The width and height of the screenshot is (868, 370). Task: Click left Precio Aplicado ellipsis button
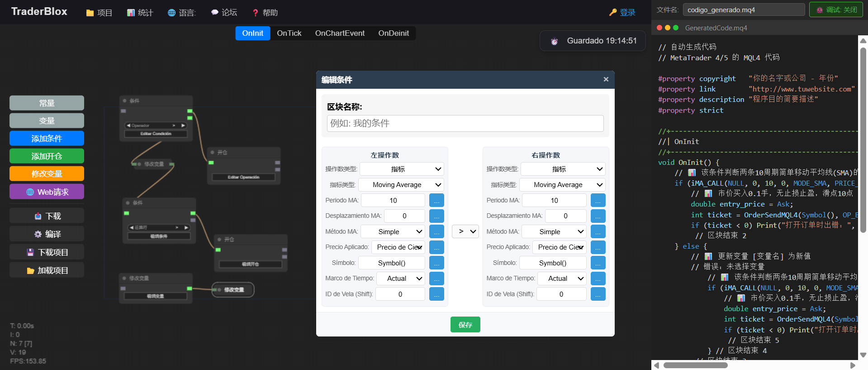click(x=436, y=247)
